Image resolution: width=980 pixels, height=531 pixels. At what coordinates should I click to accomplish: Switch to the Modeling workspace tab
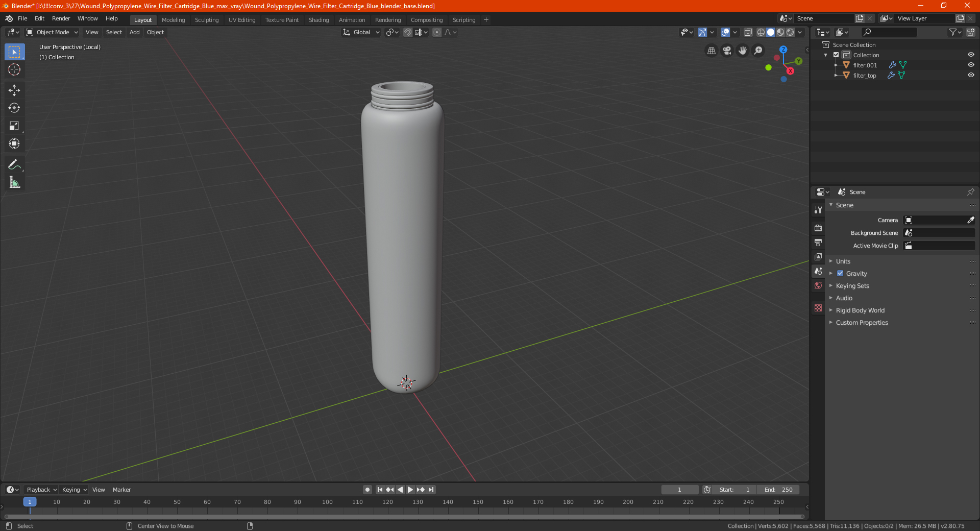(x=173, y=20)
